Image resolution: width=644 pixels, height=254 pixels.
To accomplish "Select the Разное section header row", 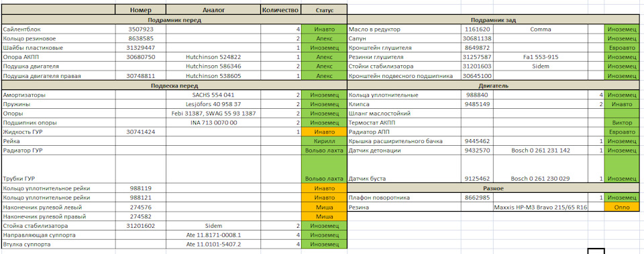I will [x=494, y=188].
